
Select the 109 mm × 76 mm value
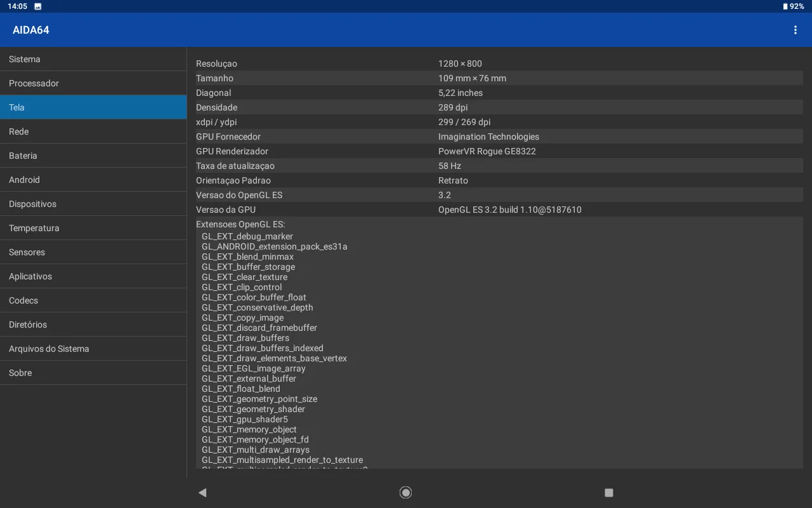472,78
